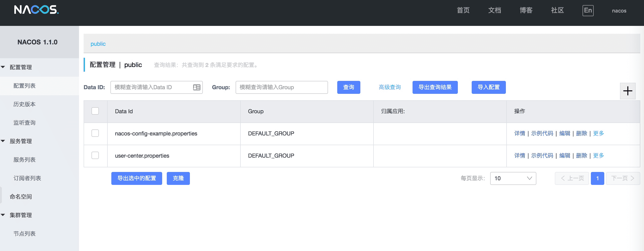This screenshot has width=644, height=251.
Task: Click 编辑 for user-center.properties
Action: point(565,155)
